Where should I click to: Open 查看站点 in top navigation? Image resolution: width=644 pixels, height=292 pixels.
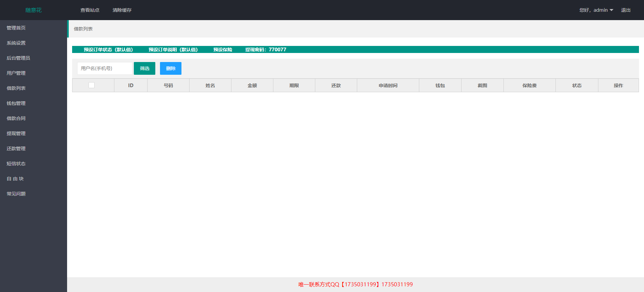click(90, 10)
